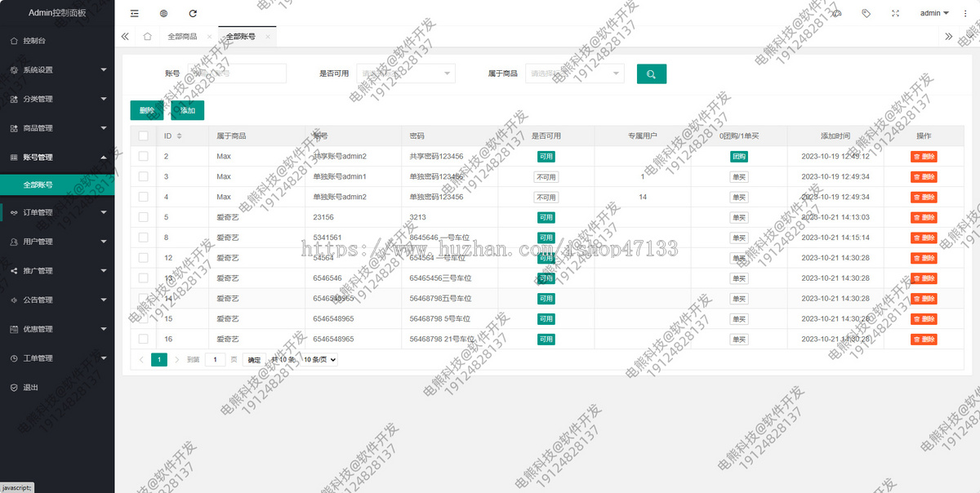
Task: Click the refresh icon in the top bar
Action: pyautogui.click(x=193, y=13)
